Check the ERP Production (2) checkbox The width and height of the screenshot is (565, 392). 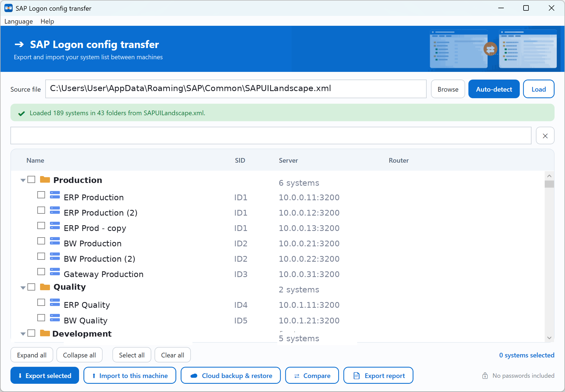pos(41,210)
